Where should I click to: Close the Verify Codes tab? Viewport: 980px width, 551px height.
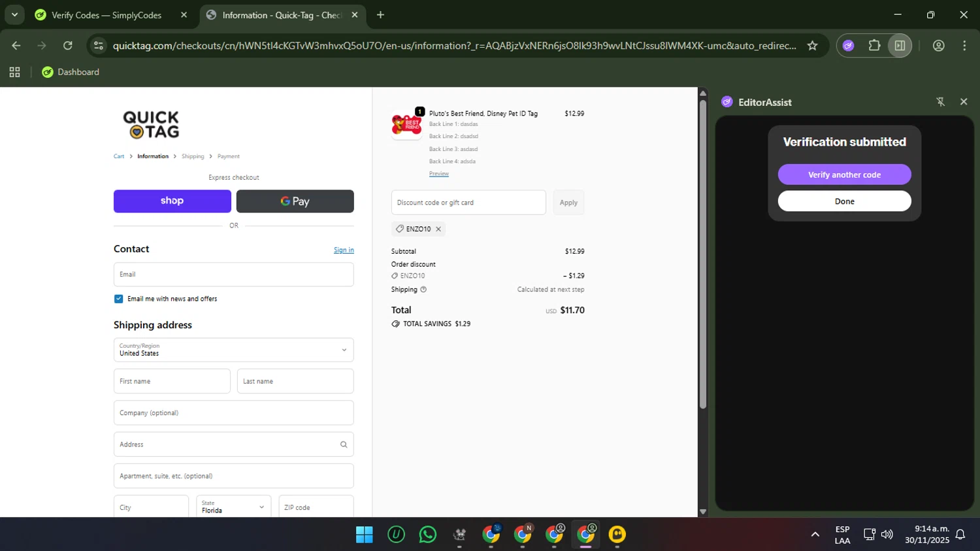click(184, 15)
